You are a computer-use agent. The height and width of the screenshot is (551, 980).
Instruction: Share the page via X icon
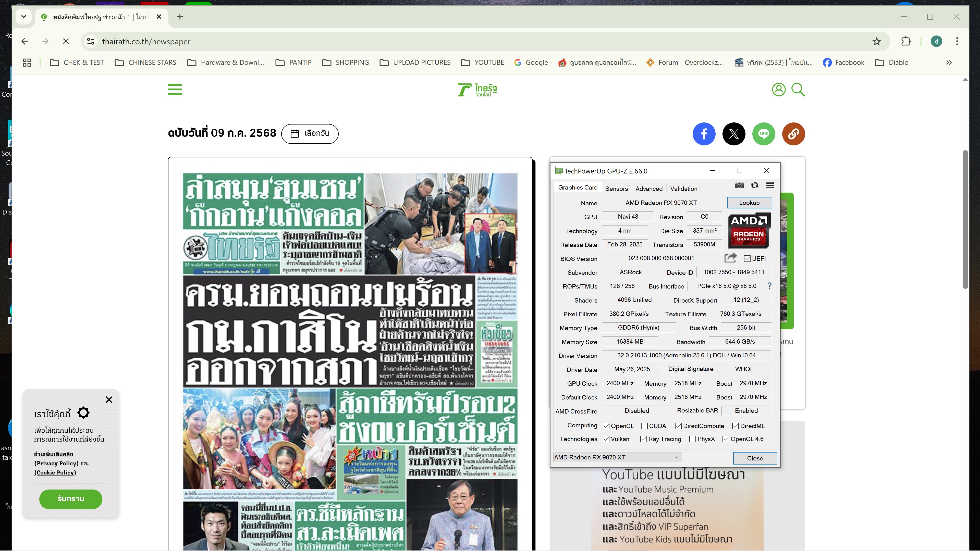[x=734, y=134]
